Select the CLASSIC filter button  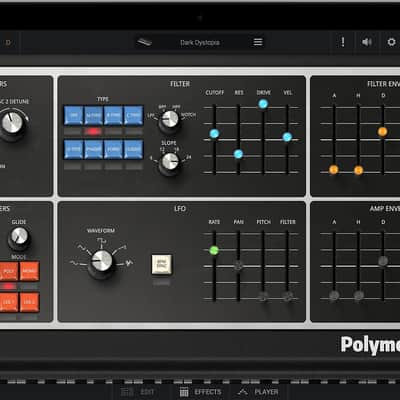[x=134, y=149]
